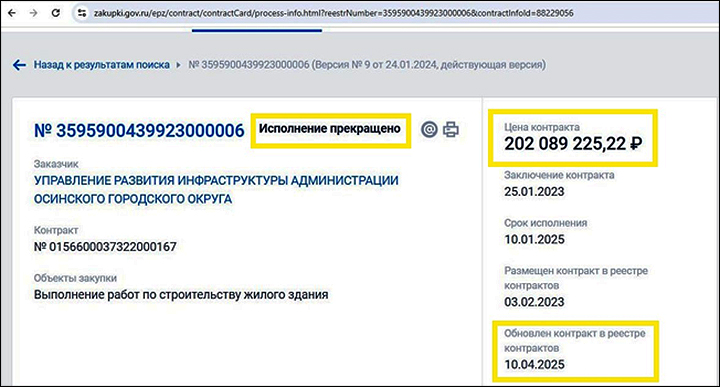
Task: Click the printer icon beside contract status
Action: pyautogui.click(x=450, y=129)
